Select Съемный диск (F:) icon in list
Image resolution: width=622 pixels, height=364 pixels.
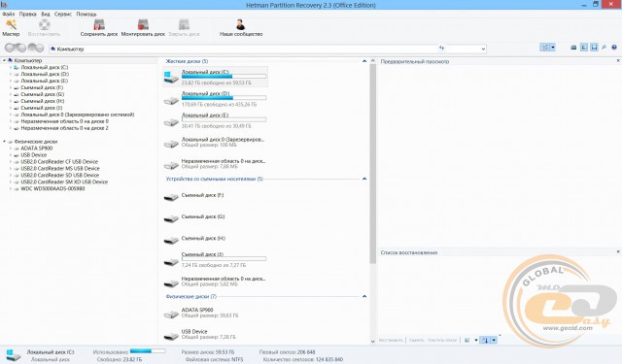pyautogui.click(x=171, y=197)
